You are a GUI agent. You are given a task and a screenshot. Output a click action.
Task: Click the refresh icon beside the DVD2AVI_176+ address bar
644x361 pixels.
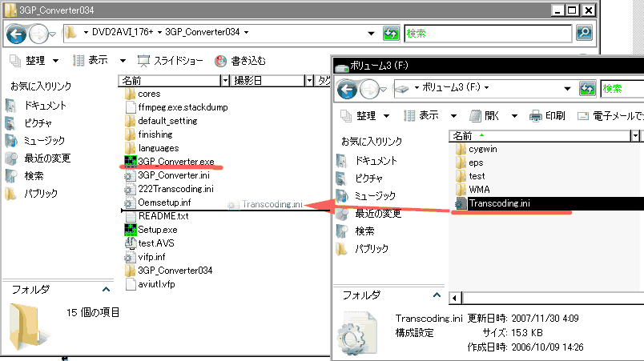coord(391,33)
